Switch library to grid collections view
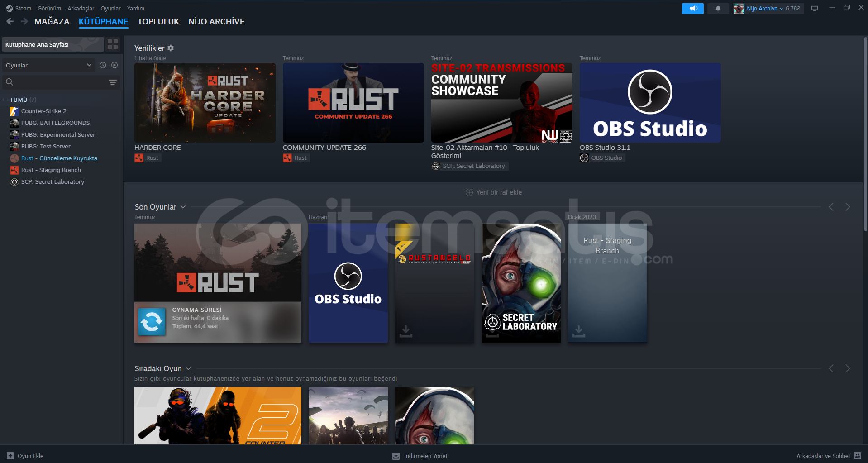The width and height of the screenshot is (868, 463). (113, 44)
